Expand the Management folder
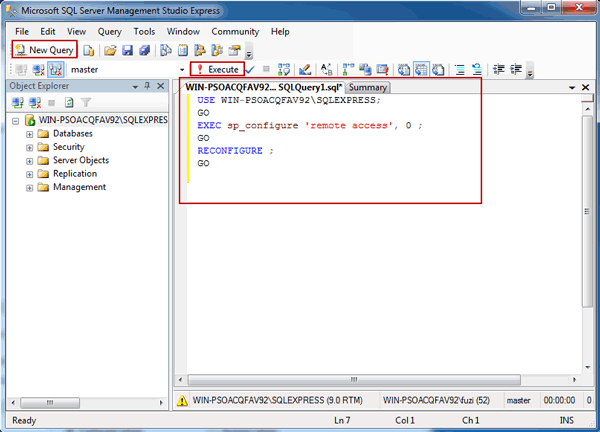Image resolution: width=600 pixels, height=432 pixels. 29,188
